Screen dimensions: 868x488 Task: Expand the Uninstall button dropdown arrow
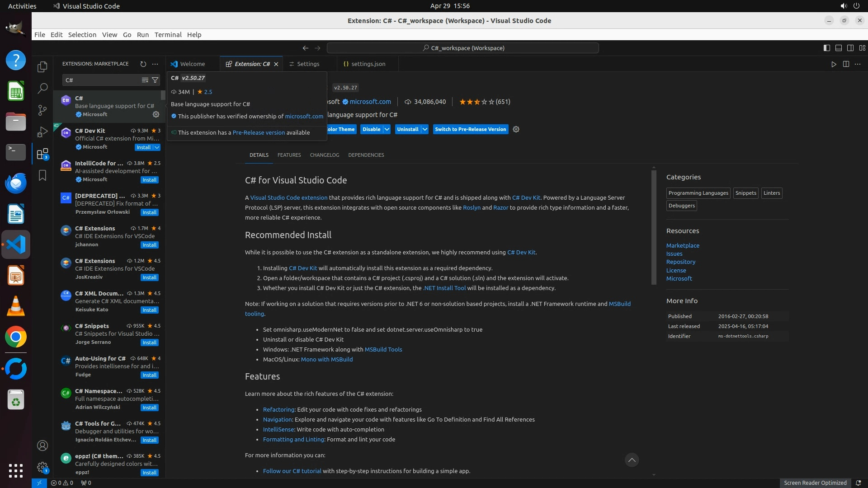(x=425, y=129)
